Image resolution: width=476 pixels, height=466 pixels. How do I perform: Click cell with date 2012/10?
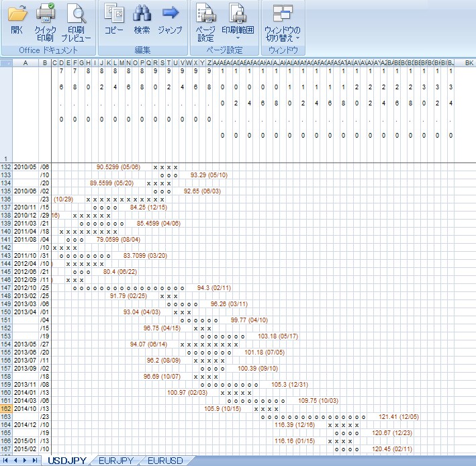tap(26, 288)
